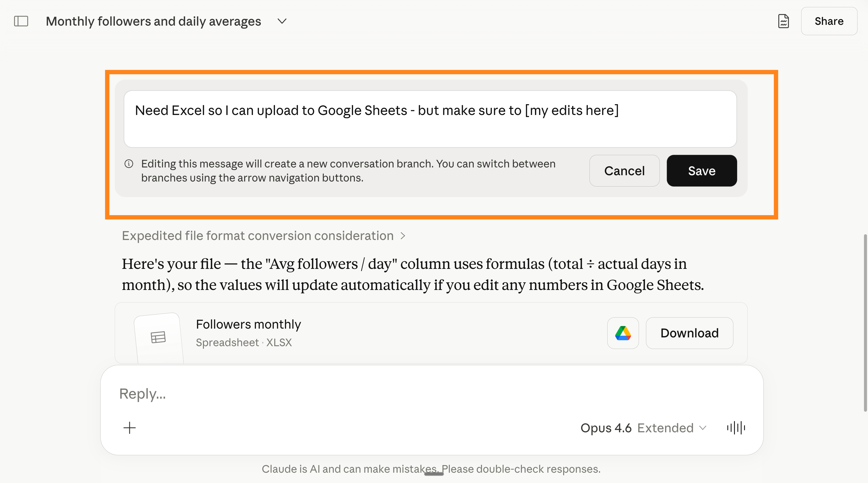Click the plus attachment icon
868x483 pixels.
[129, 428]
